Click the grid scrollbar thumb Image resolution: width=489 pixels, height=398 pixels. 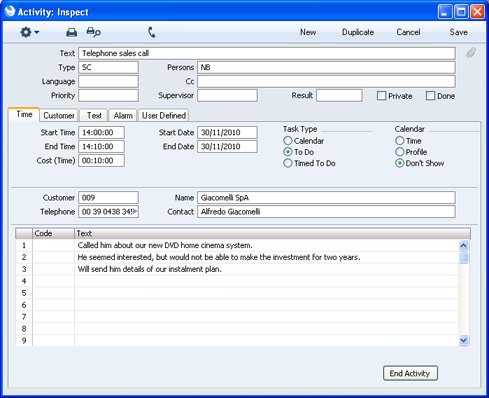[x=464, y=258]
